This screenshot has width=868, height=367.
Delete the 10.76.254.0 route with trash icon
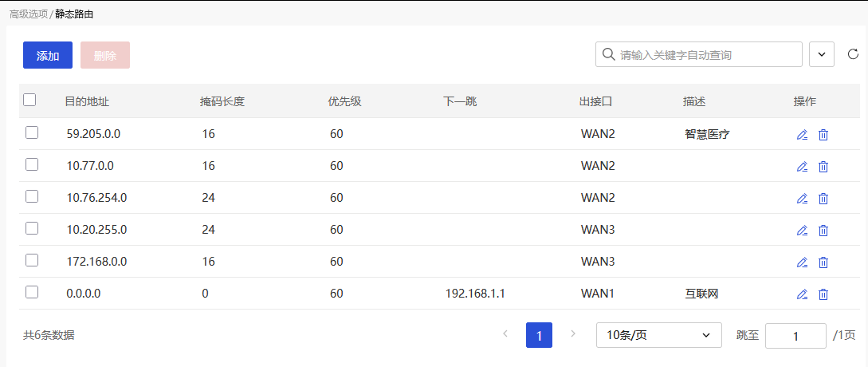tap(823, 199)
